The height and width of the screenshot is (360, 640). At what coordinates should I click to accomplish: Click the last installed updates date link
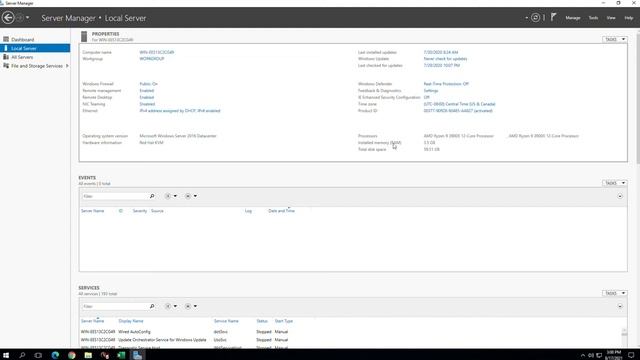tap(441, 52)
